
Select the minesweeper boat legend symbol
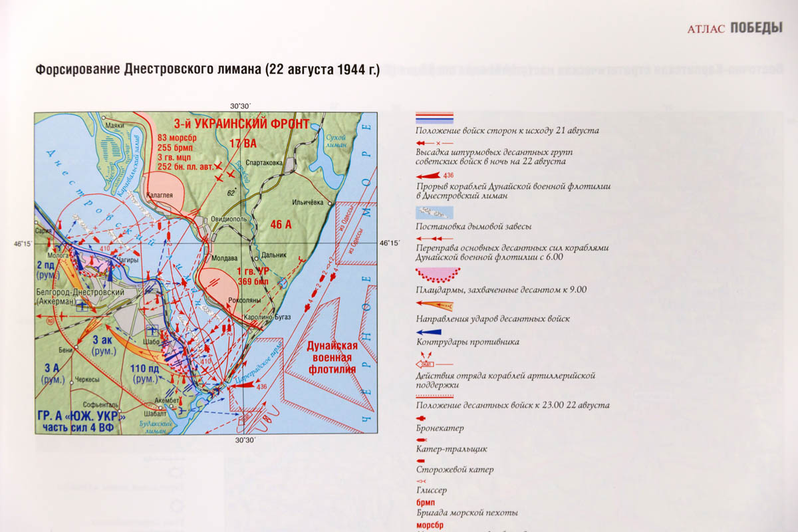(422, 440)
